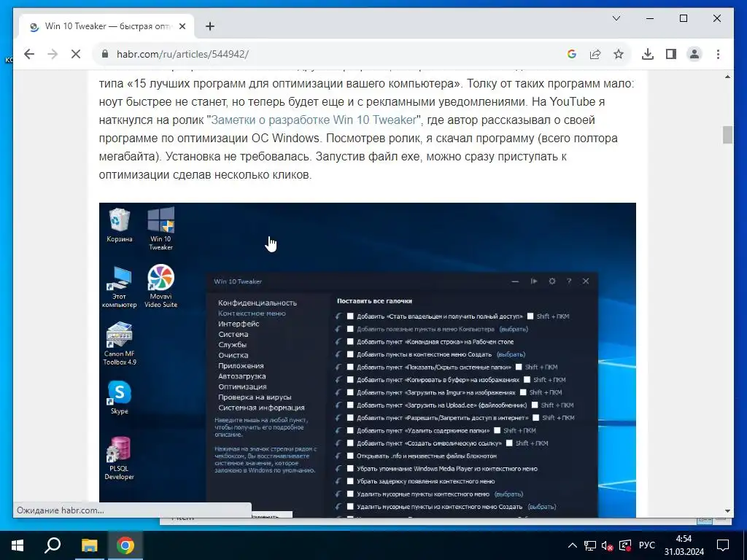This screenshot has width=747, height=560.
Task: Expand the tab search chevron
Action: (616, 18)
